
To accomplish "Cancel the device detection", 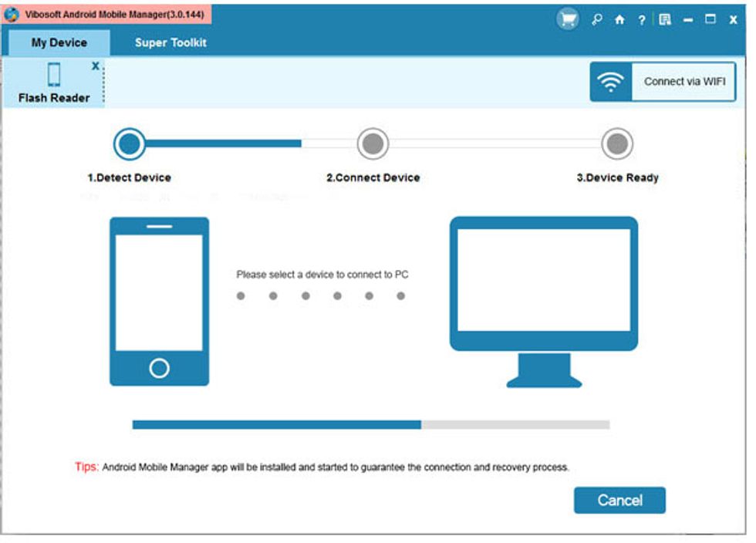I will coord(619,500).
